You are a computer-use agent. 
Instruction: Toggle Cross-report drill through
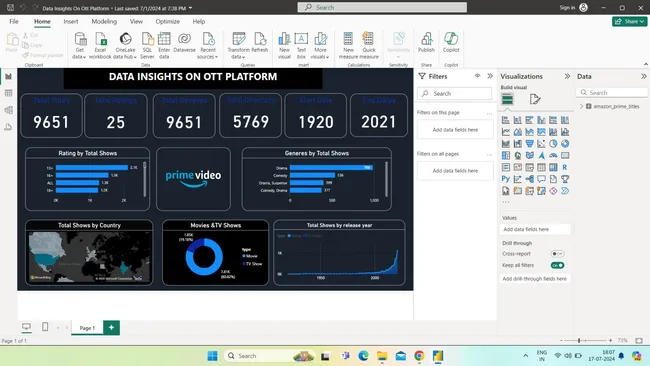[557, 254]
